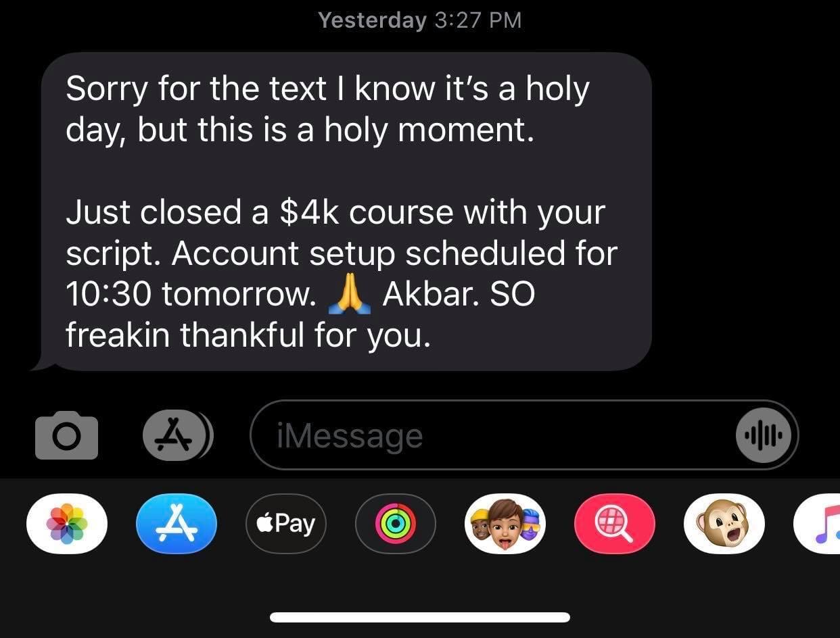Open Memoji stickers
This screenshot has width=840, height=638.
(505, 524)
